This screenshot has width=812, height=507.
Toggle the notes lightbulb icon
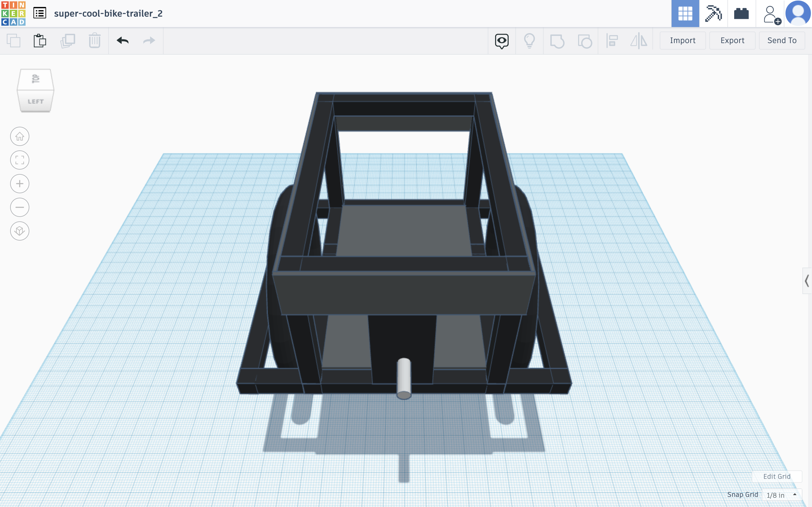[x=529, y=41]
